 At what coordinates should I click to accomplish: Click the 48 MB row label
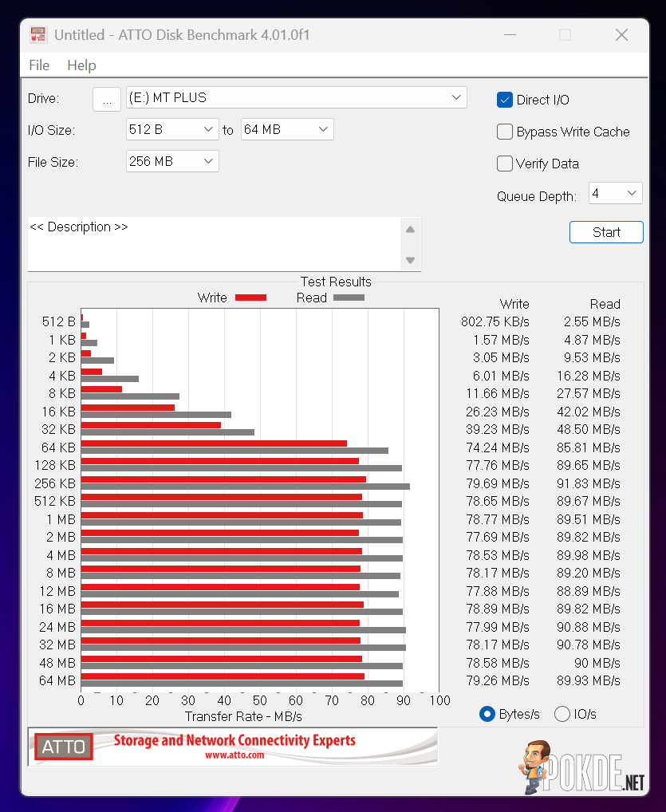(x=57, y=663)
